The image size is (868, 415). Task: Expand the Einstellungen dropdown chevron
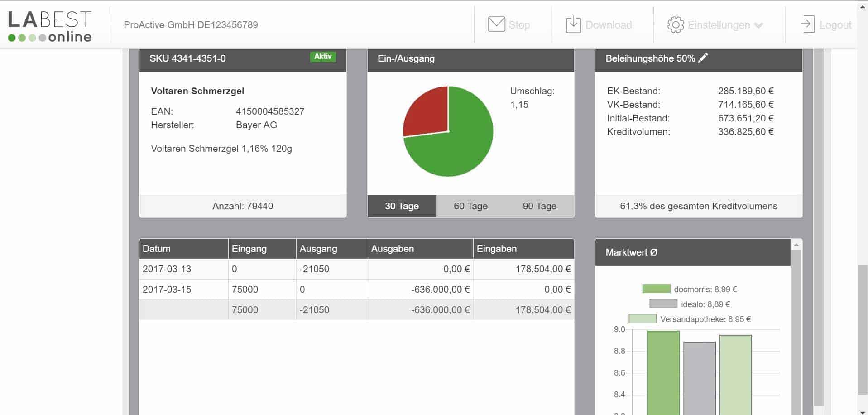759,25
